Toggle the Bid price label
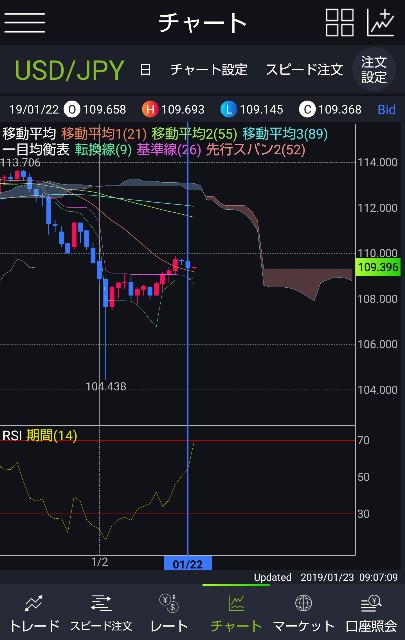 (x=386, y=109)
